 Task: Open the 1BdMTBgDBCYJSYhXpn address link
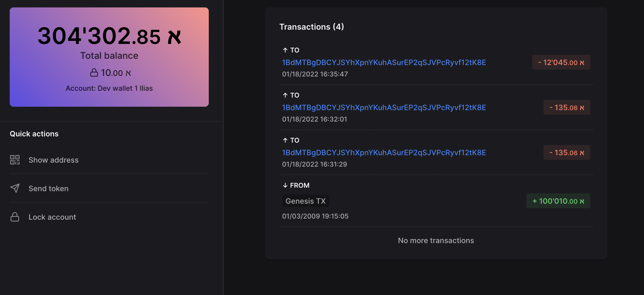click(384, 62)
